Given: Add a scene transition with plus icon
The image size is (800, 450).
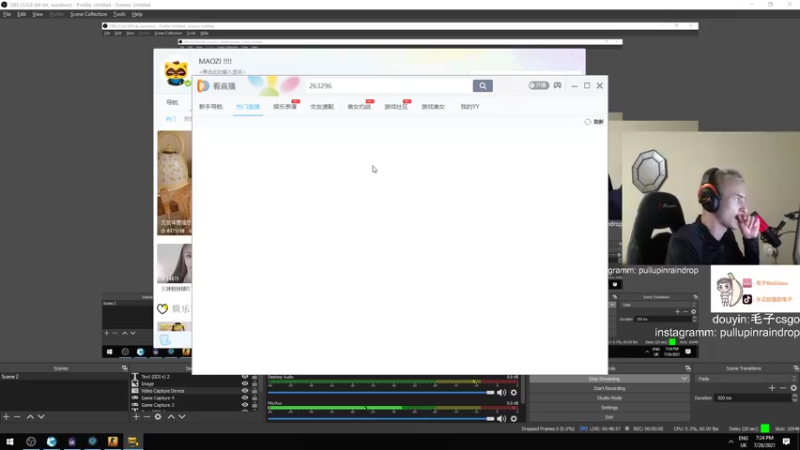Looking at the screenshot, I should 772,388.
